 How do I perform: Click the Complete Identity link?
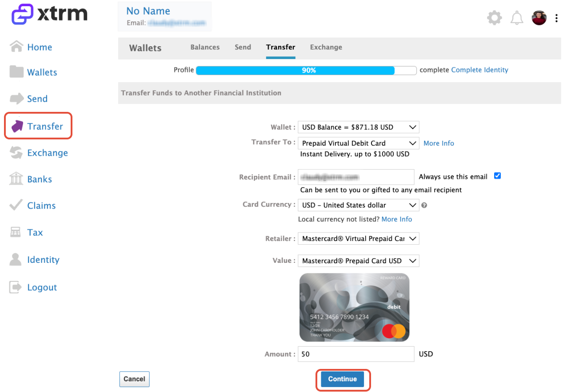coord(479,70)
